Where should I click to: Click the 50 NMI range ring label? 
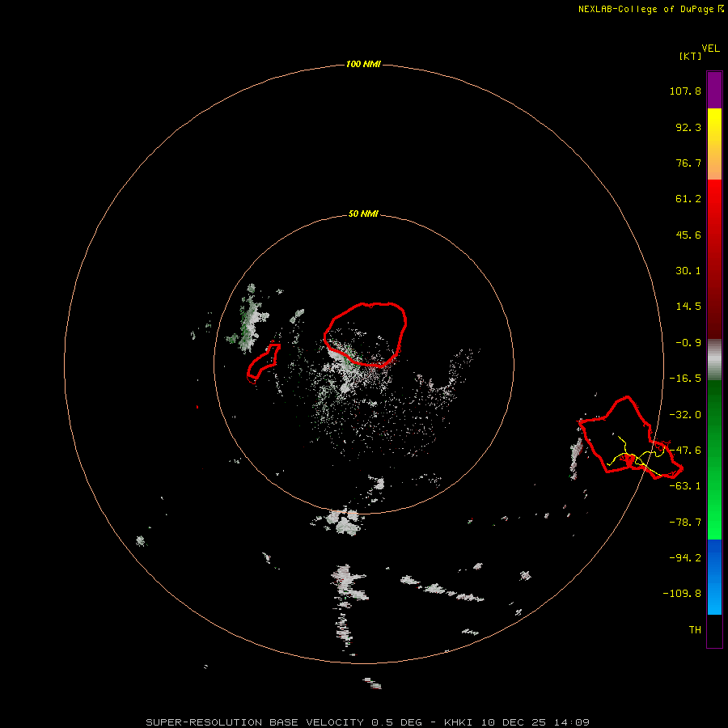tap(363, 214)
